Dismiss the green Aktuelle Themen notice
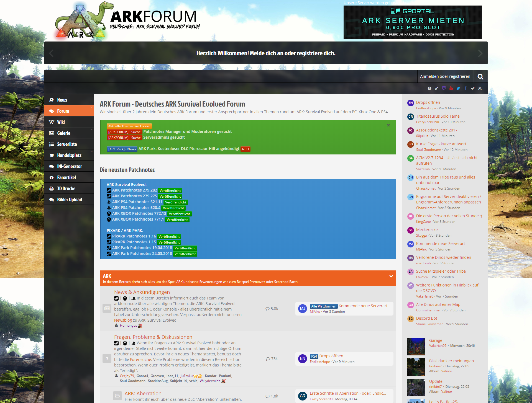 388,125
